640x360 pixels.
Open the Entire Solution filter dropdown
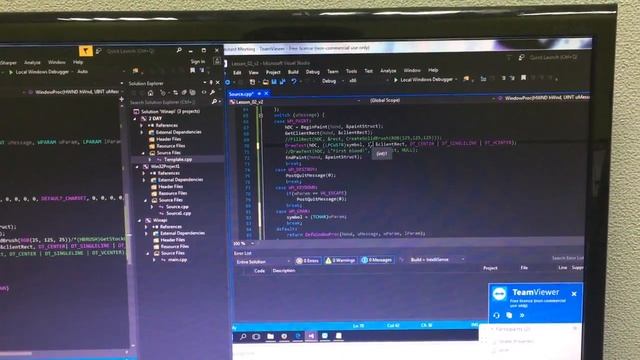click(263, 262)
